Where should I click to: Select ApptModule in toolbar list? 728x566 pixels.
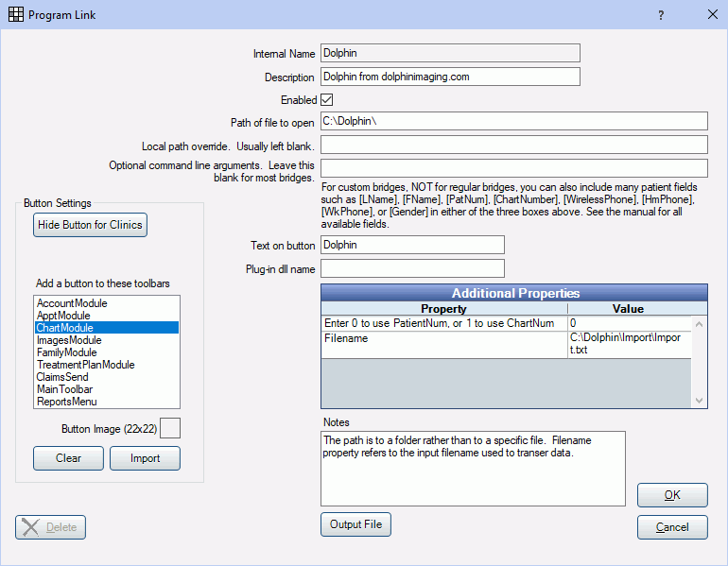[107, 316]
